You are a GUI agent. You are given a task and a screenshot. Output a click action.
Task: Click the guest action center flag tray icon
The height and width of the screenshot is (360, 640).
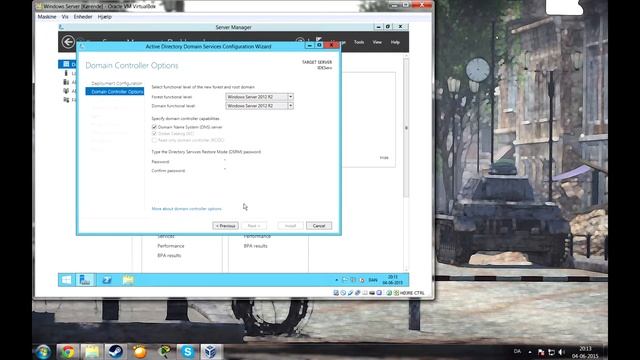click(x=345, y=280)
